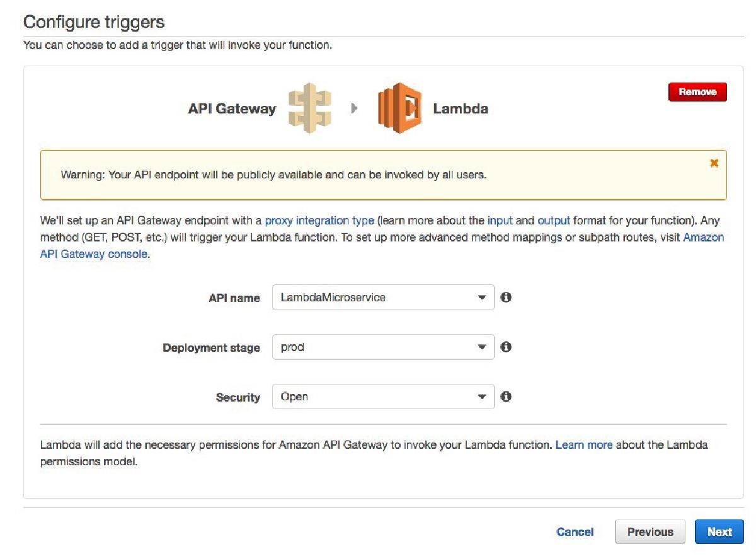Open the proxy integration type link
This screenshot has width=756, height=556.
click(319, 221)
